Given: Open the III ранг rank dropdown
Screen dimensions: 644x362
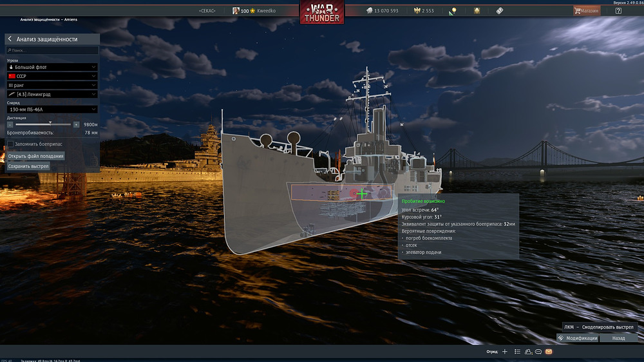Looking at the screenshot, I should [52, 85].
